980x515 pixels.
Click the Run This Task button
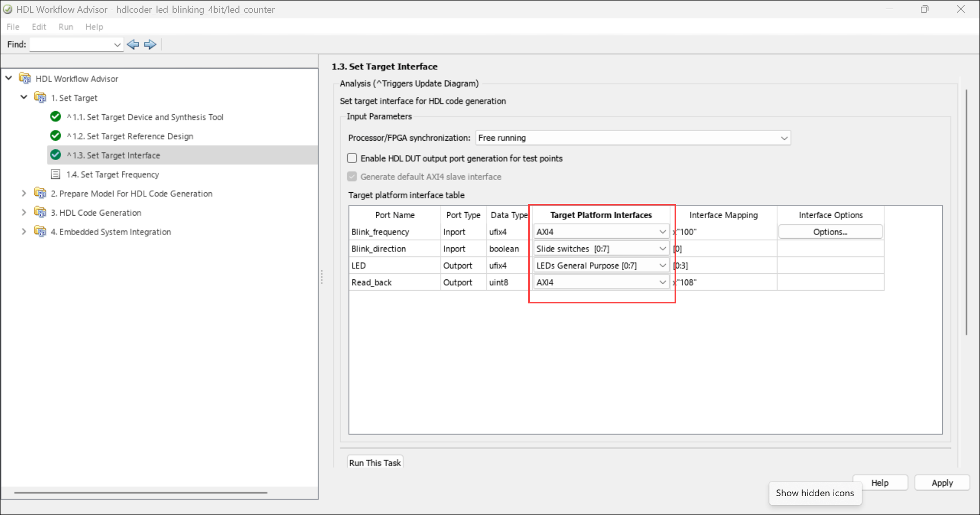click(x=375, y=462)
